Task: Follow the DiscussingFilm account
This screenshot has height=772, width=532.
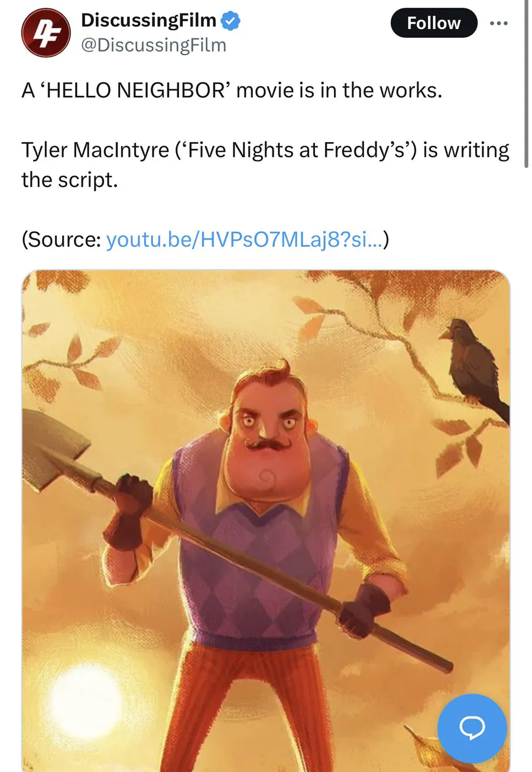Action: 434,23
